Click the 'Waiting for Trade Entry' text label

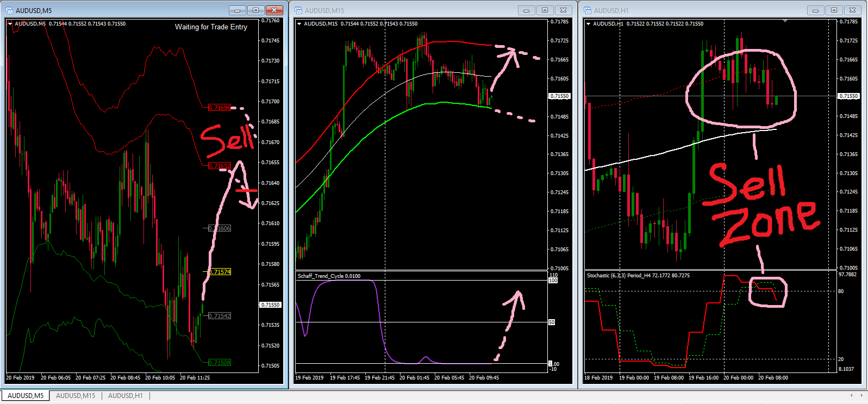coord(211,27)
